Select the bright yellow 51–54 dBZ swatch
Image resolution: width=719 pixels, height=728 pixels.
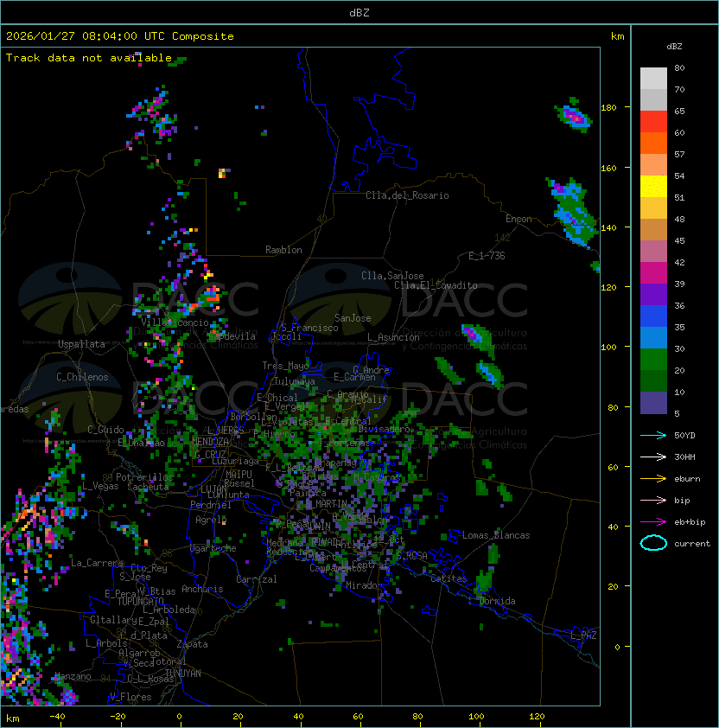(653, 187)
